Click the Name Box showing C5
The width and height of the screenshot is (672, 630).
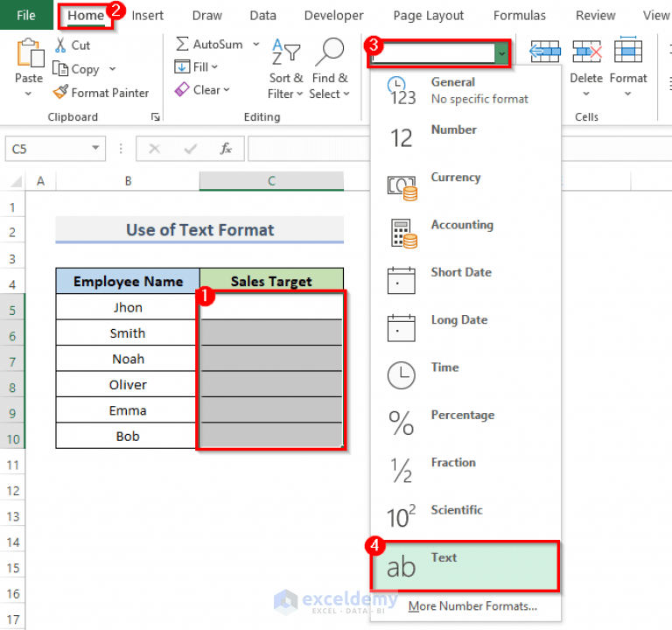[48, 149]
